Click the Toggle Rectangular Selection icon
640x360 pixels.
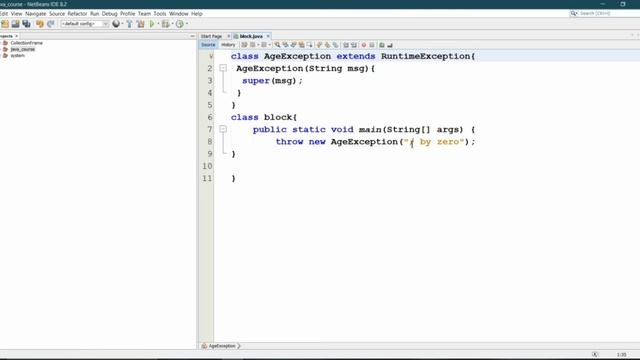pyautogui.click(x=310, y=45)
